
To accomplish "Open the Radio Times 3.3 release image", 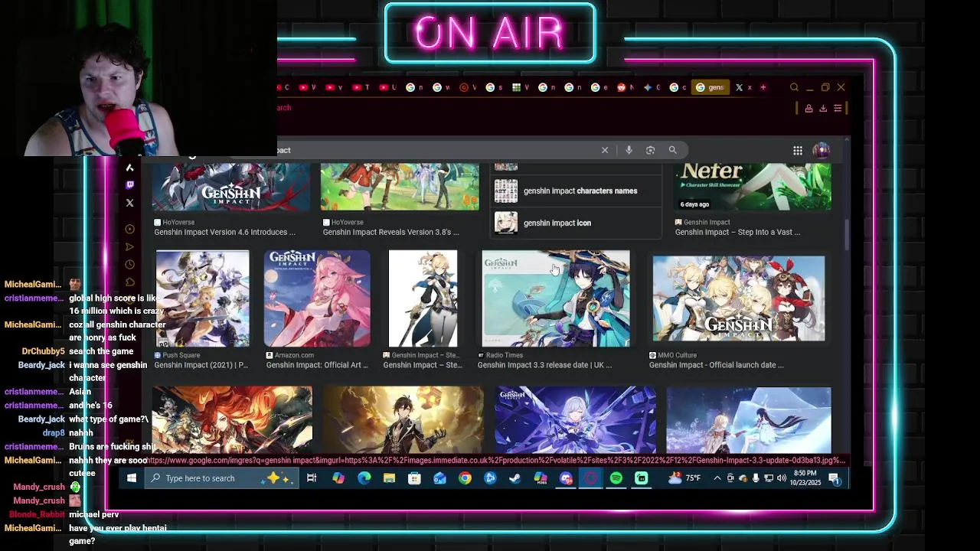I will point(556,298).
